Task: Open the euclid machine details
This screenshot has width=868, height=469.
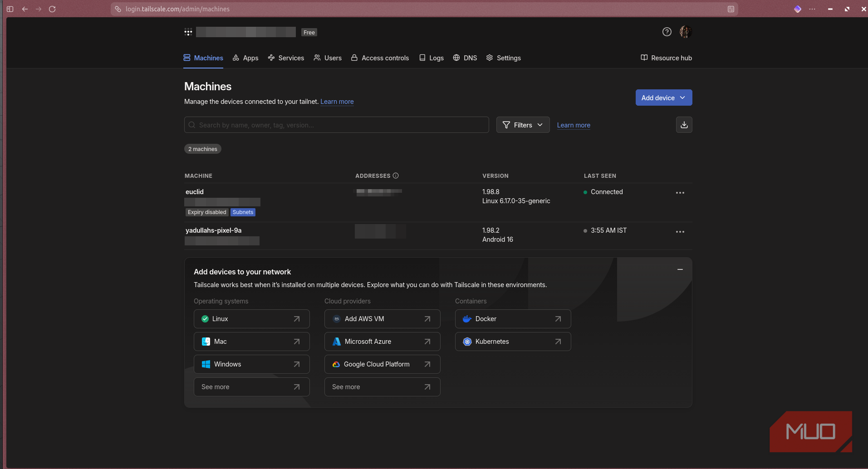Action: [x=195, y=192]
